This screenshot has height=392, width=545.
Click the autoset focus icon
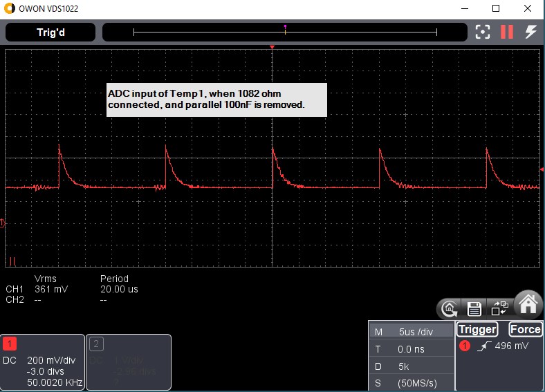click(483, 32)
